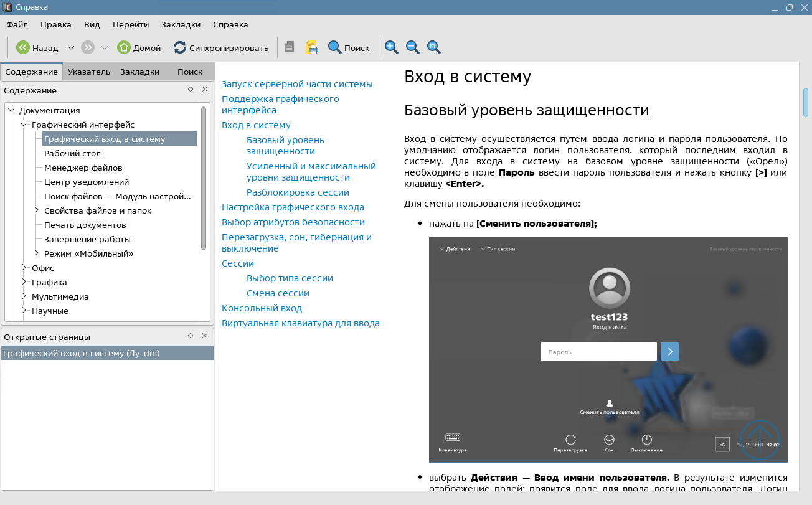The image size is (812, 505).
Task: Click the login screen screenshot image
Action: point(608,349)
